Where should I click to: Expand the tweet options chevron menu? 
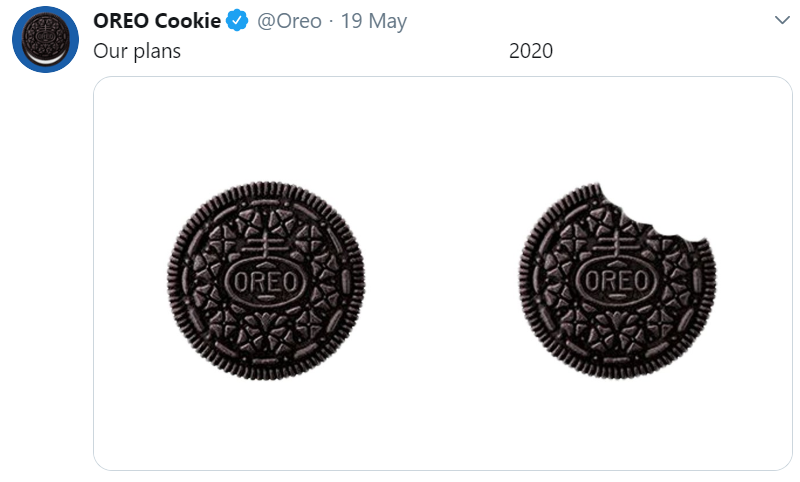(782, 20)
